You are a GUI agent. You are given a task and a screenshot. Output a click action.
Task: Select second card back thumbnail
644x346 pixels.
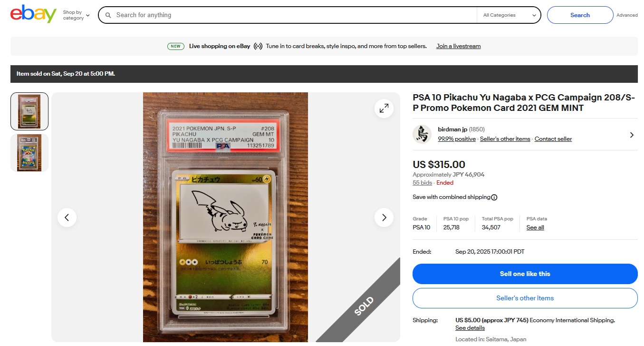tap(29, 152)
